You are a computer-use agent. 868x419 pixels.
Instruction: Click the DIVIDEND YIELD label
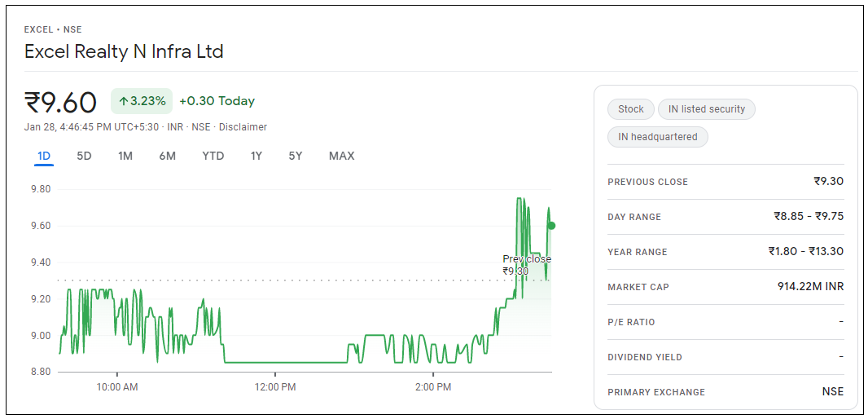coord(645,357)
